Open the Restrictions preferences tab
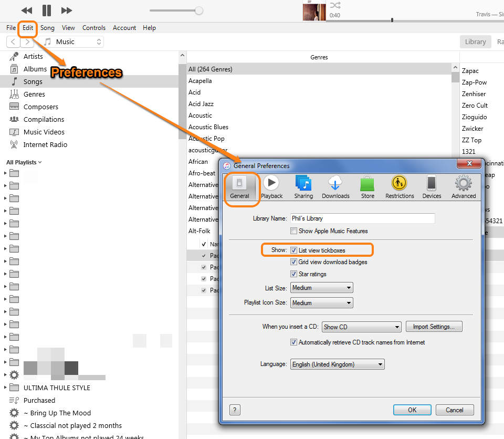Viewport: 504px width, 439px height. 400,187
